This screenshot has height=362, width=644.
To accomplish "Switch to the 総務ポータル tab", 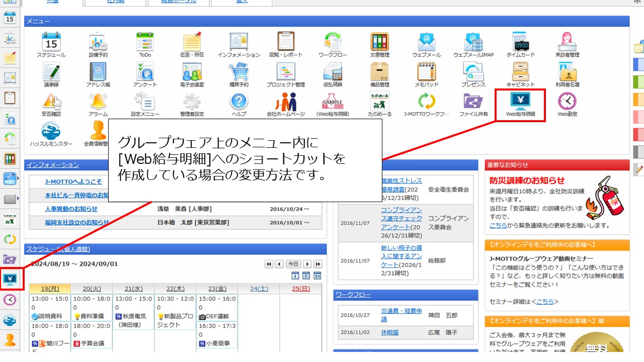I will coord(179,3).
